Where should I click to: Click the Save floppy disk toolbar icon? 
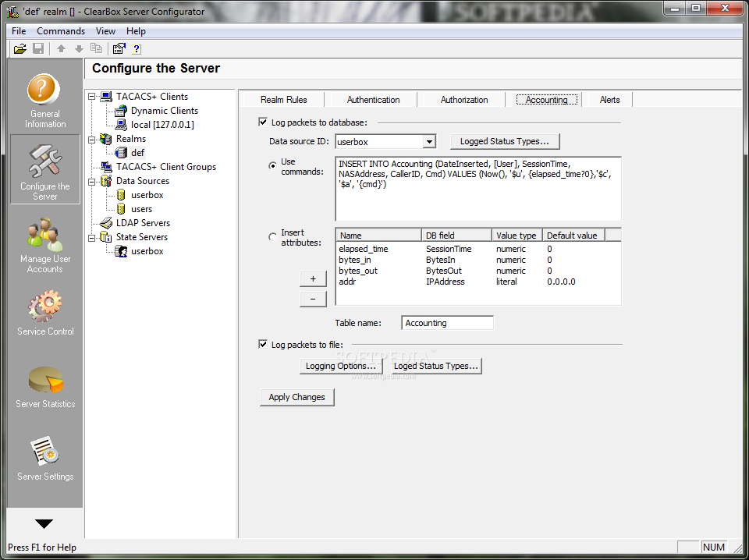click(38, 48)
